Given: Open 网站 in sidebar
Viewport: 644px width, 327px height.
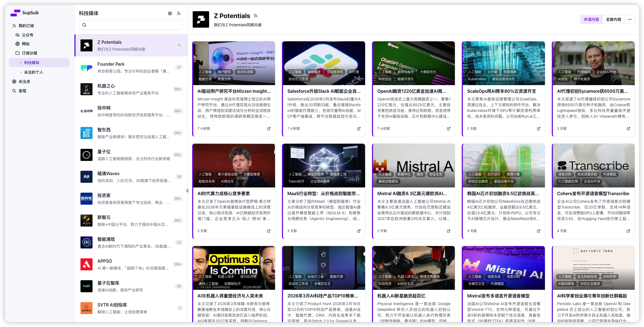Looking at the screenshot, I should [39, 44].
